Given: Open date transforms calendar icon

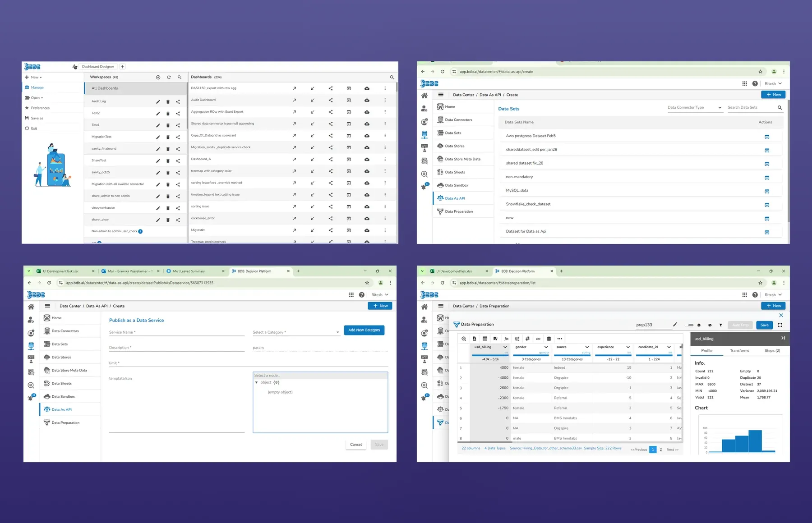Looking at the screenshot, I should click(549, 339).
